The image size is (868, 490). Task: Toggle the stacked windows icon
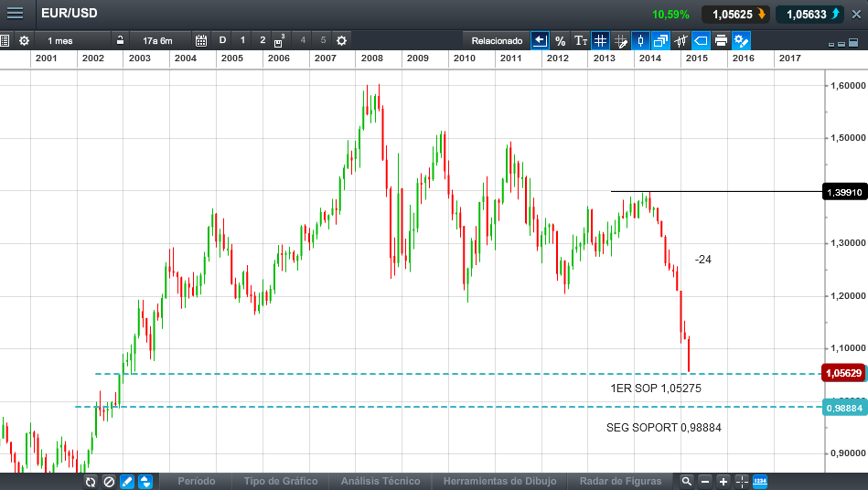pyautogui.click(x=660, y=40)
